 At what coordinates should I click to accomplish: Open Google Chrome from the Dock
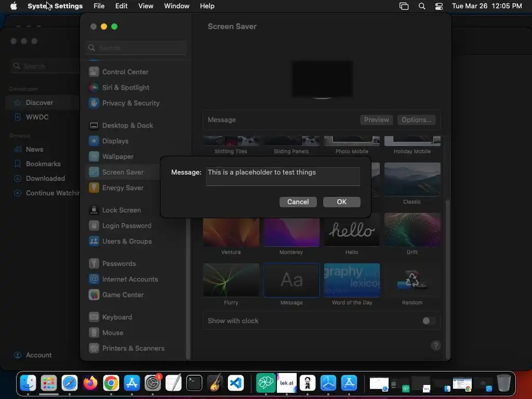(x=111, y=383)
